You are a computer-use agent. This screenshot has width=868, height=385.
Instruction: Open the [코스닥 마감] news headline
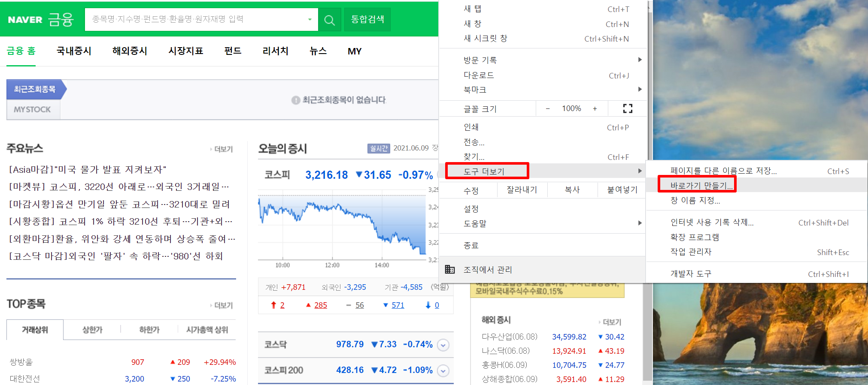(x=116, y=256)
